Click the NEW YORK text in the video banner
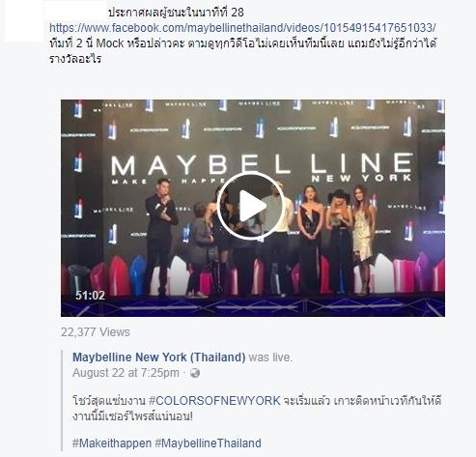Image resolution: width=476 pixels, height=457 pixels. [x=361, y=178]
